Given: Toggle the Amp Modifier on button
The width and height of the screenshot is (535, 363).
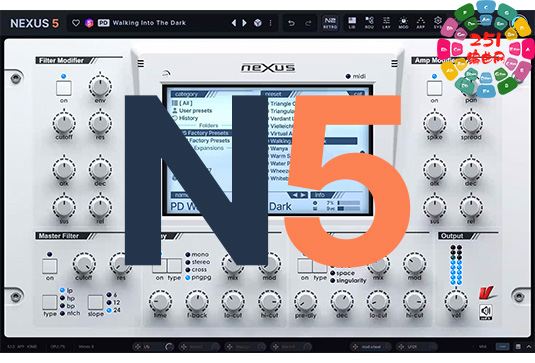Looking at the screenshot, I should tap(434, 88).
